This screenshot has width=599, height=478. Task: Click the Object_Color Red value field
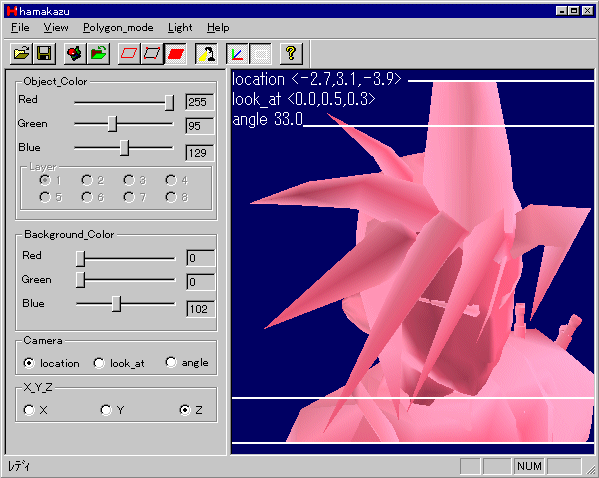[199, 102]
